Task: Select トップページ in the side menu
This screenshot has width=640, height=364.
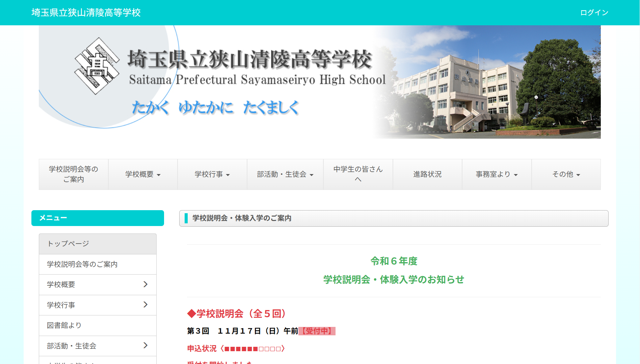Action: [98, 244]
